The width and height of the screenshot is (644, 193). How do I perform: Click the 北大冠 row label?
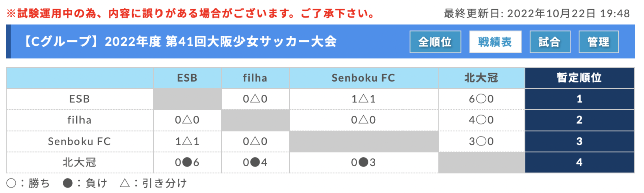click(x=79, y=163)
